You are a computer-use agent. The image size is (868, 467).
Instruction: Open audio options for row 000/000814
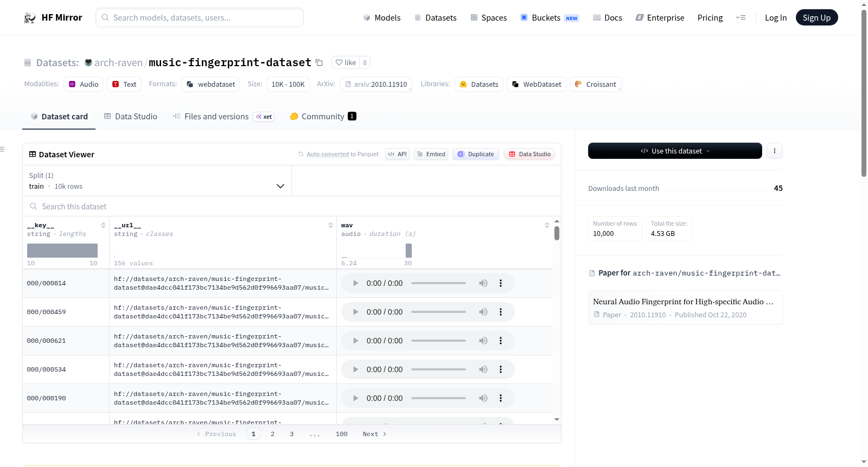tap(501, 283)
